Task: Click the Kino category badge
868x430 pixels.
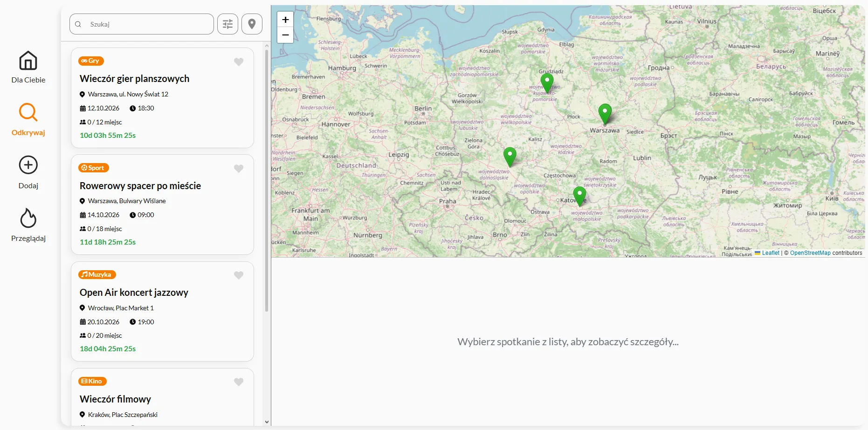Action: tap(92, 381)
